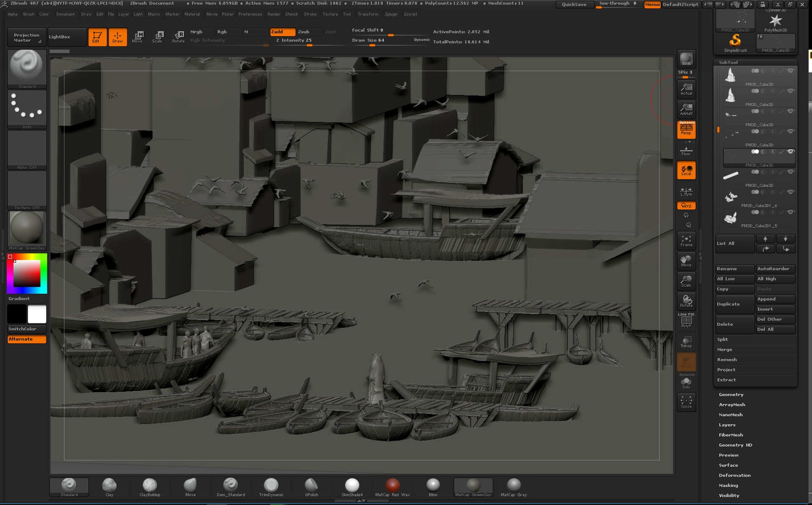Expand the Geometry section
The width and height of the screenshot is (812, 505).
(731, 395)
